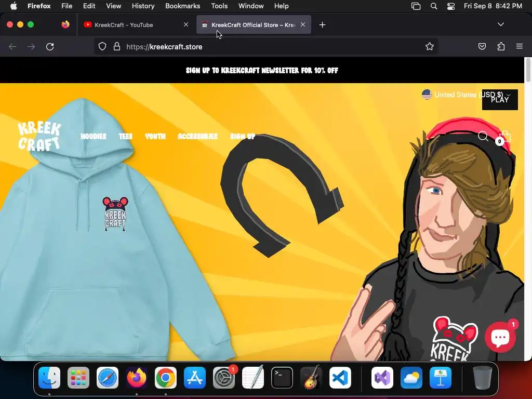Open the Firefox extensions puzzle icon
Screen dimensions: 532x399
tap(501, 46)
